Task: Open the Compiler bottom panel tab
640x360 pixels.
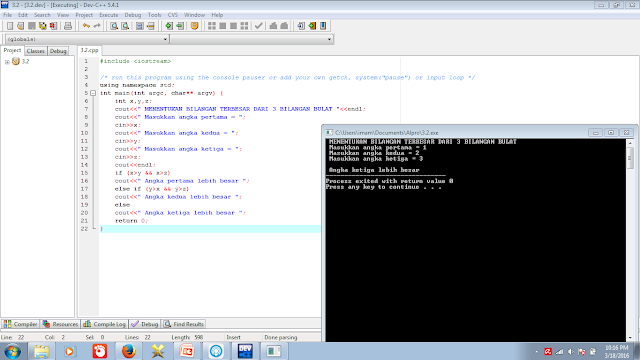Action: pyautogui.click(x=20, y=324)
